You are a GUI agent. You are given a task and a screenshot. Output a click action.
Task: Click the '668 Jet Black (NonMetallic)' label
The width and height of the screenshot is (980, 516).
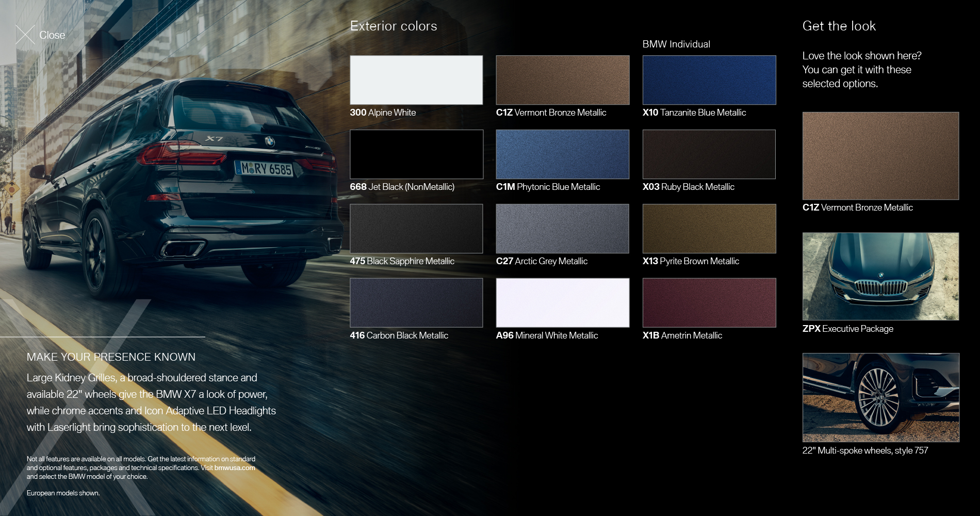pyautogui.click(x=402, y=187)
